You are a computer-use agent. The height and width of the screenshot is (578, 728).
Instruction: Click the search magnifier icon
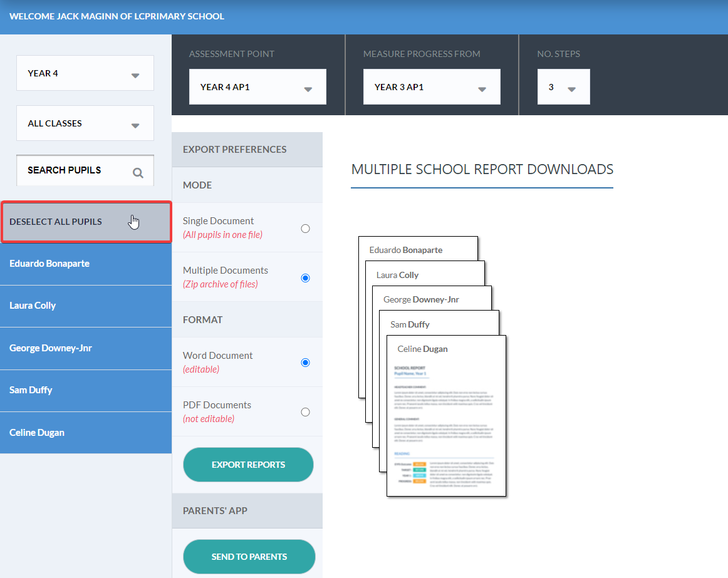138,173
